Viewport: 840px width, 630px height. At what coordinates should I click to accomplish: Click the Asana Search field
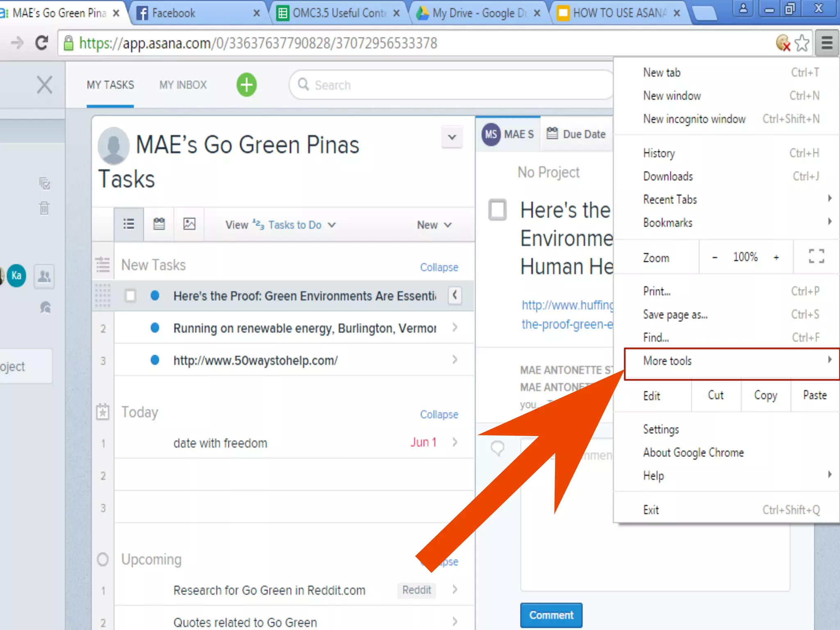pos(451,85)
